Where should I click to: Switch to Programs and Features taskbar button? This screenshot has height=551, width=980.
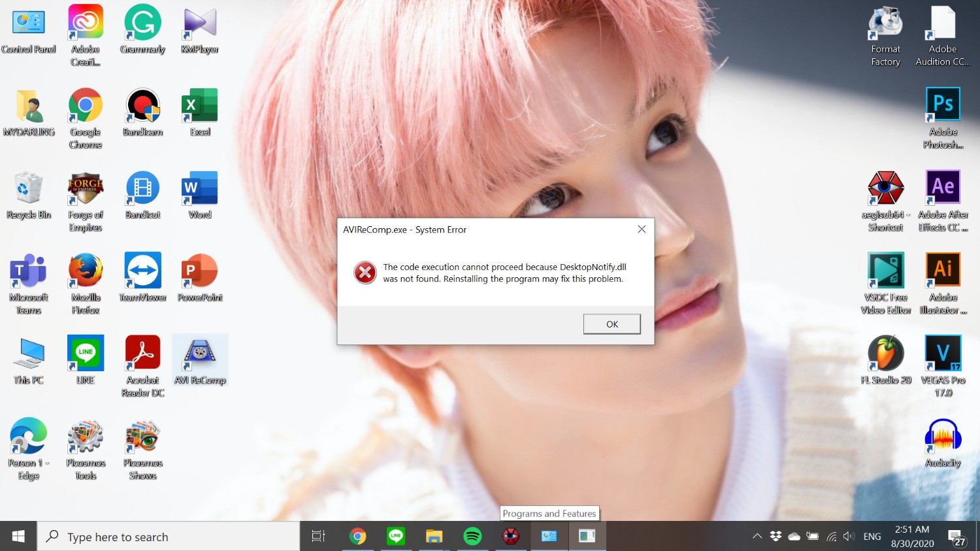587,536
